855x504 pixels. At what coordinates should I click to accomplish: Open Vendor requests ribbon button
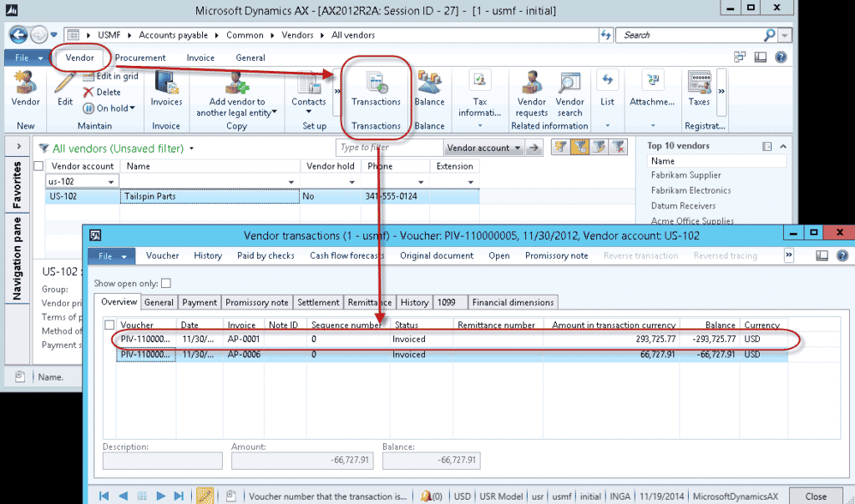pyautogui.click(x=532, y=93)
